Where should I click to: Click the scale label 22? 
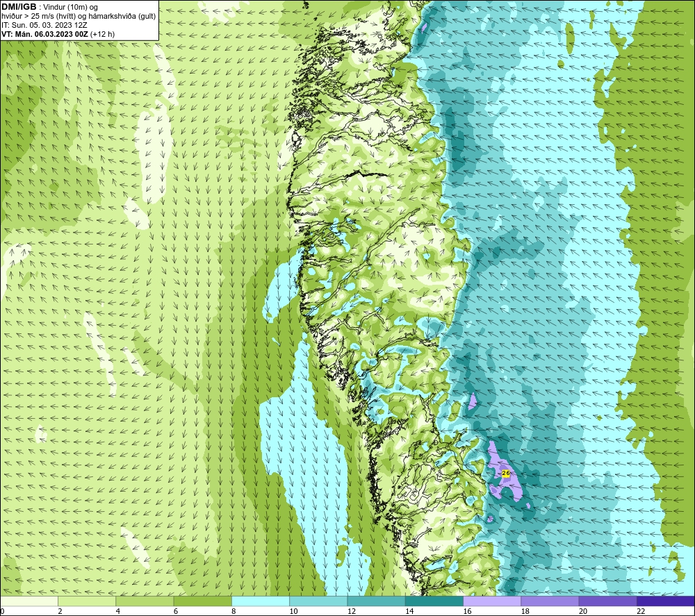tap(641, 611)
